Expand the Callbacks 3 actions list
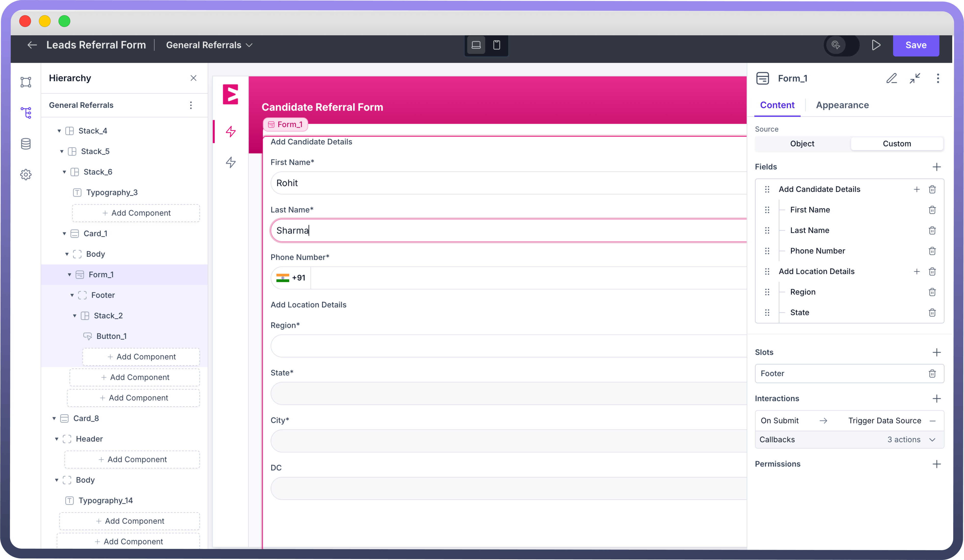964x560 pixels. (932, 440)
